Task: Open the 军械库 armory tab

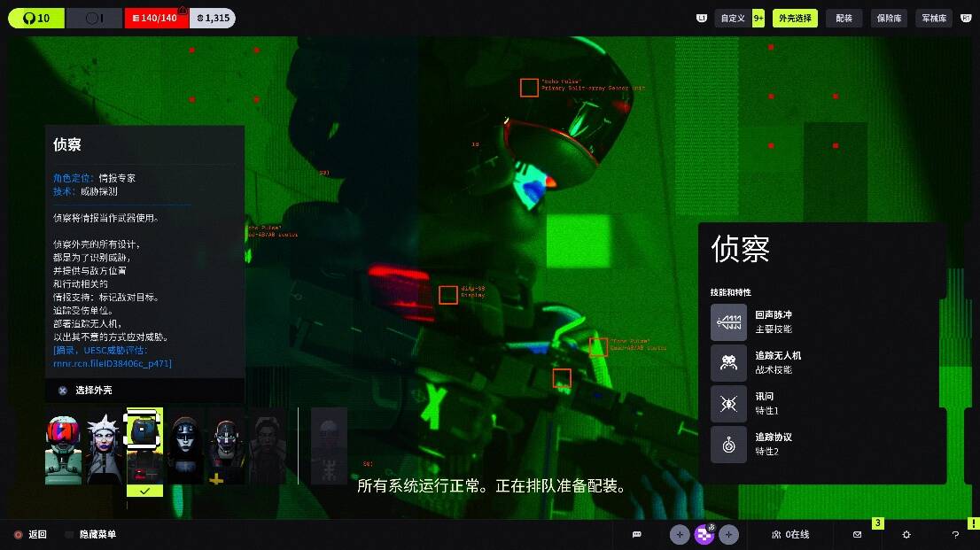Action: pos(933,18)
